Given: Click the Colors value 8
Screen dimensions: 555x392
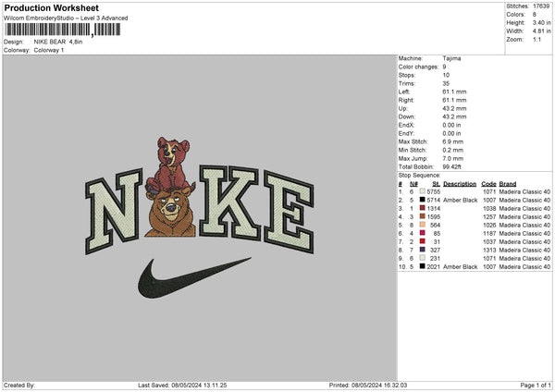Looking at the screenshot, I should click(535, 15).
